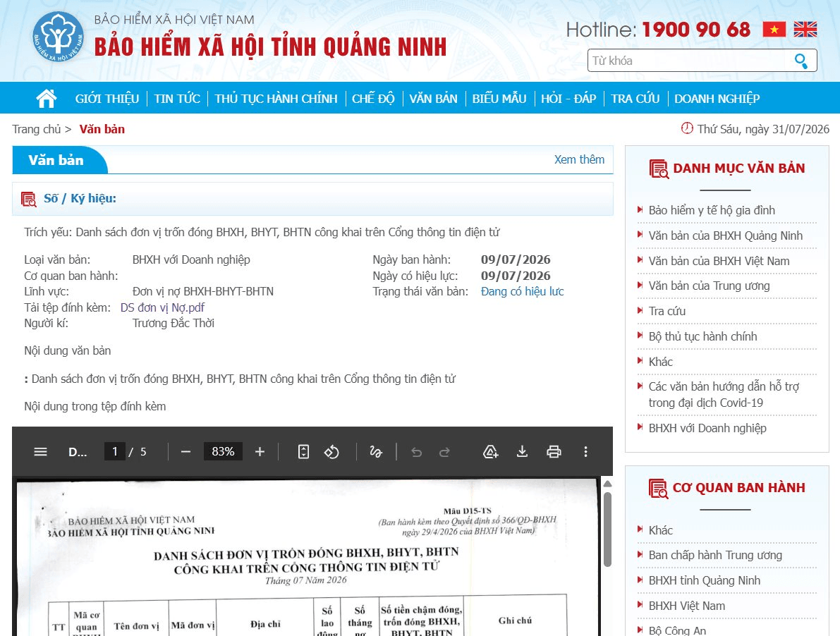Open Bảo hiểm y tế hộ gia đình category

click(712, 210)
